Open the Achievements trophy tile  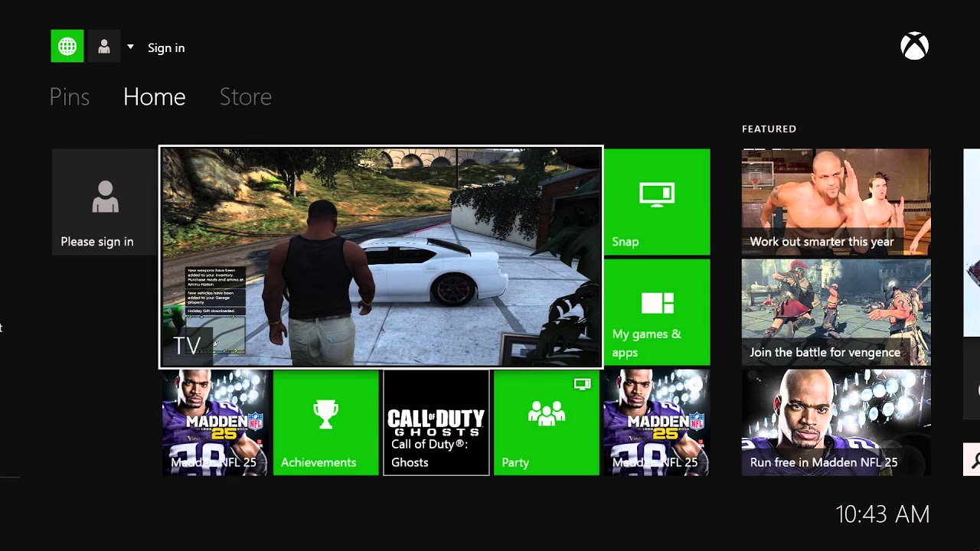tap(326, 422)
